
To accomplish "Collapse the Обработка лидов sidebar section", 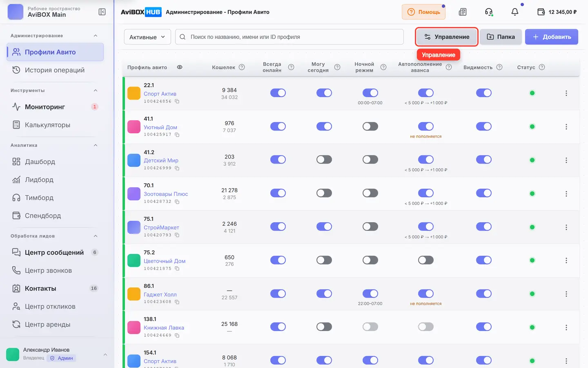I will pos(96,236).
